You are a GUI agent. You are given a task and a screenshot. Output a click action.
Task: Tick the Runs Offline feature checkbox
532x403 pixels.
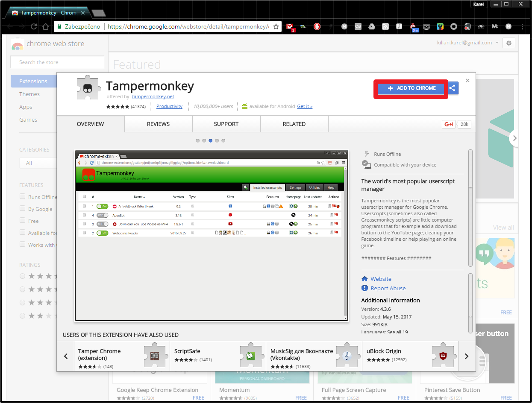click(22, 196)
